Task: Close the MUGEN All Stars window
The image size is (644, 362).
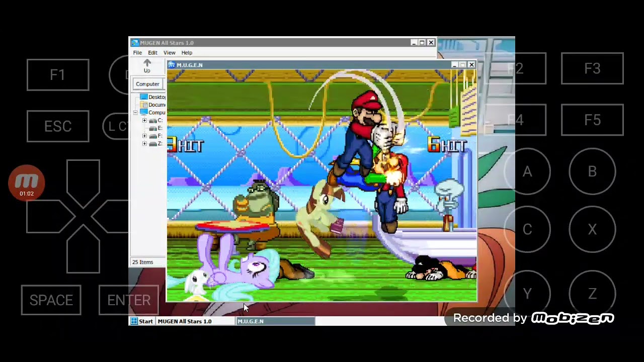Action: (x=431, y=43)
